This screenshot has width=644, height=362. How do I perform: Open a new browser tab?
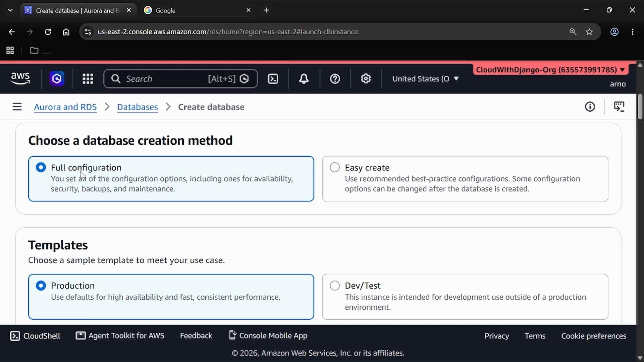click(267, 10)
